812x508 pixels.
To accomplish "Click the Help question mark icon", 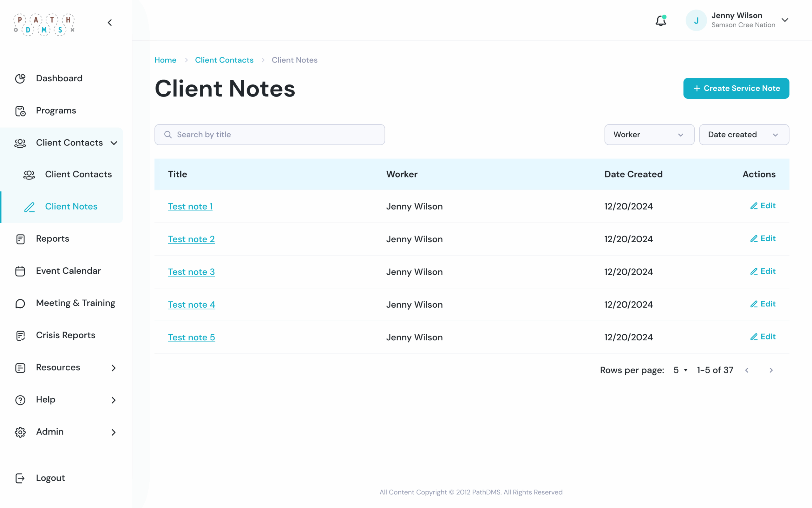I will (x=20, y=400).
